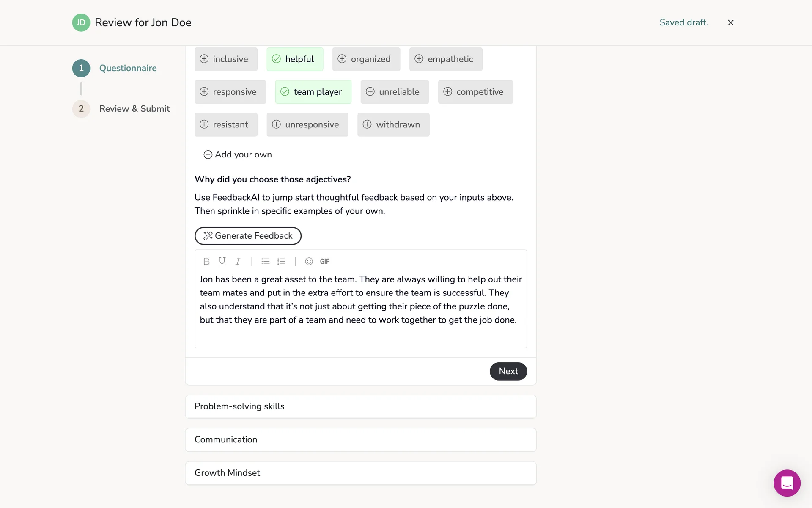Viewport: 812px width, 508px height.
Task: Deselect the team player adjective
Action: (x=313, y=92)
